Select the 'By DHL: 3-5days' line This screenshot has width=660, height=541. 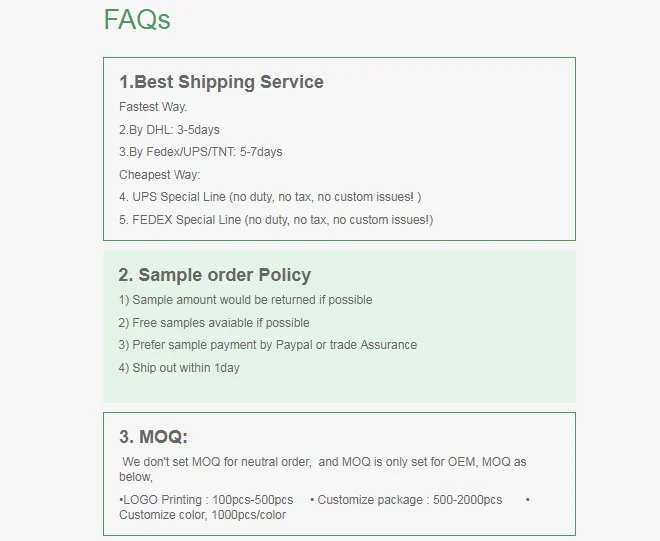click(x=169, y=130)
